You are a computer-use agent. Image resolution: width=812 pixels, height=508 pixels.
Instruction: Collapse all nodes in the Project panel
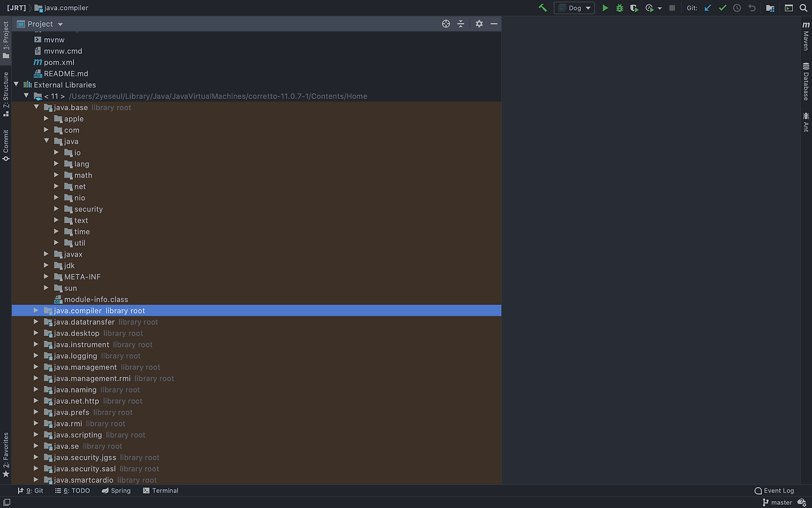click(x=461, y=23)
